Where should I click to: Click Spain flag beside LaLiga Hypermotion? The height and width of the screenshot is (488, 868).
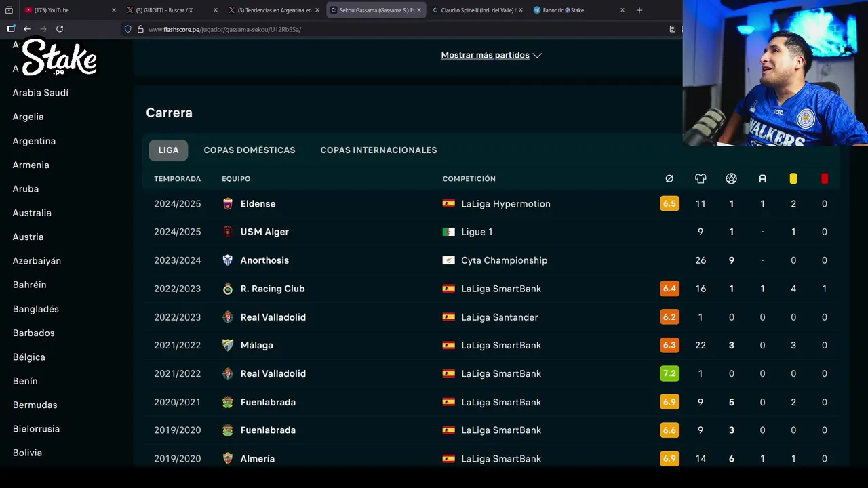448,203
